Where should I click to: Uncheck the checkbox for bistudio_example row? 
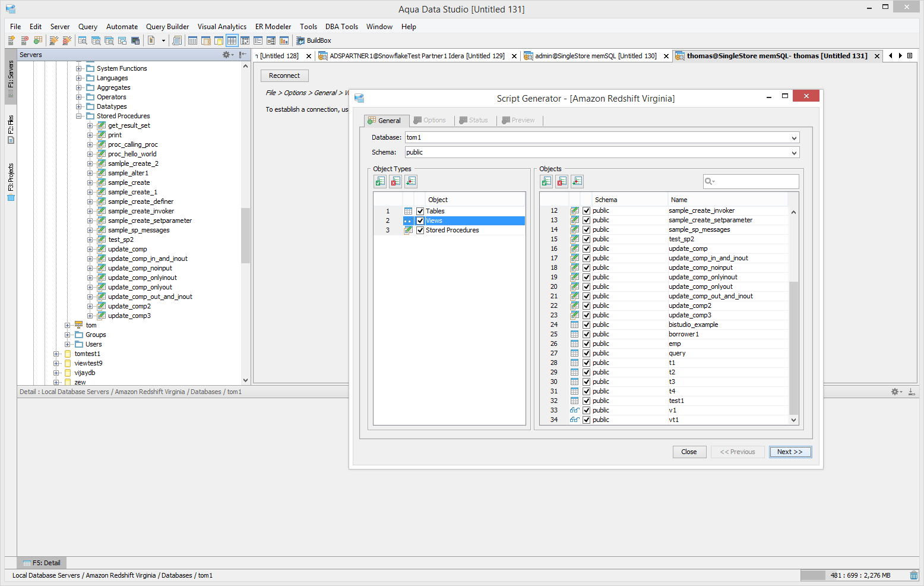point(586,324)
